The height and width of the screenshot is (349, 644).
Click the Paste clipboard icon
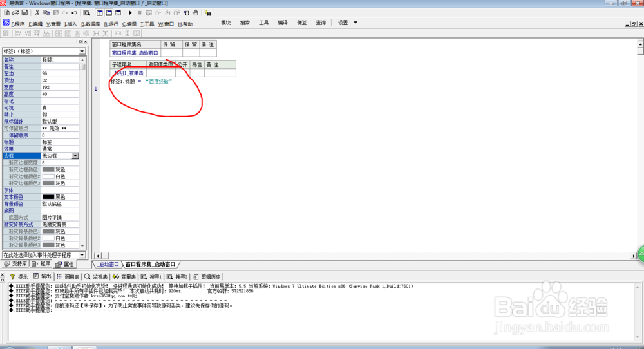coord(56,13)
